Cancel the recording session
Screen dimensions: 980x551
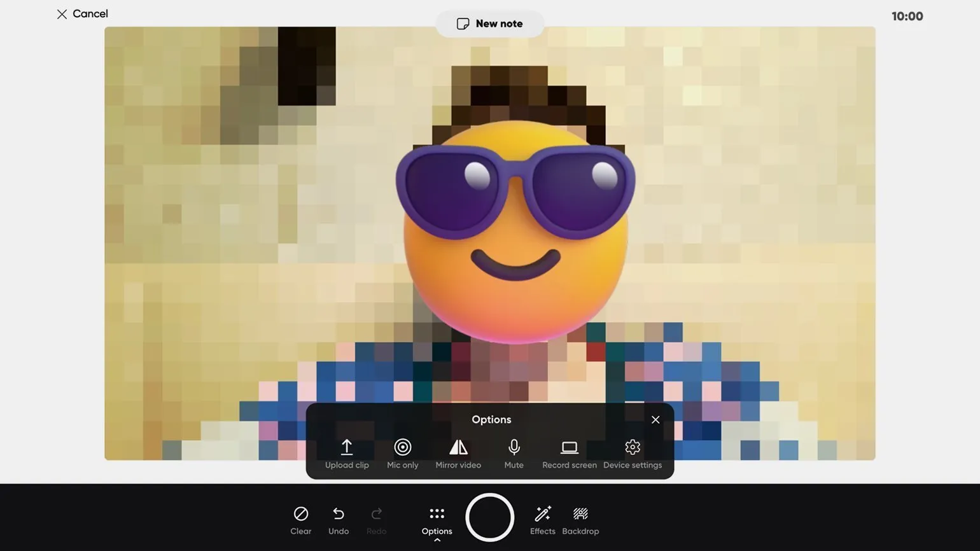pyautogui.click(x=82, y=14)
